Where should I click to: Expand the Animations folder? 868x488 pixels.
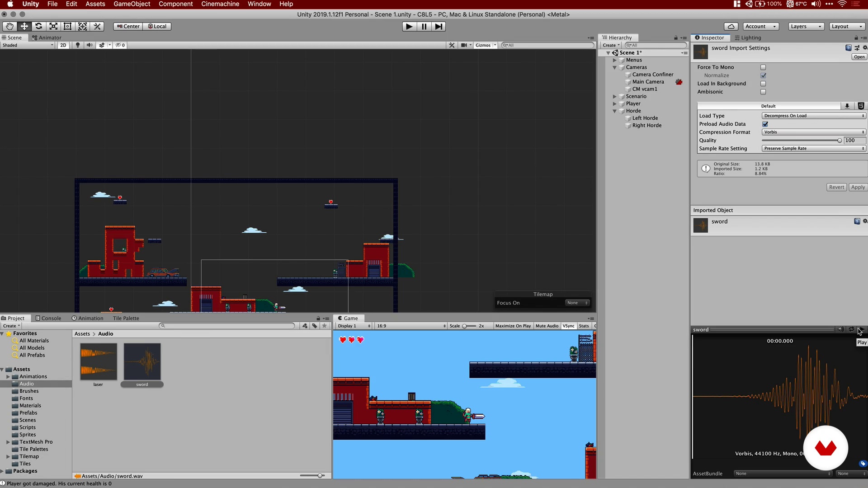coord(8,377)
